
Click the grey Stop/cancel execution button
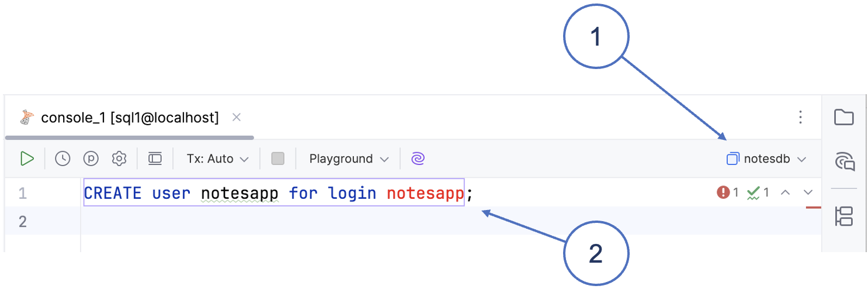[x=278, y=159]
